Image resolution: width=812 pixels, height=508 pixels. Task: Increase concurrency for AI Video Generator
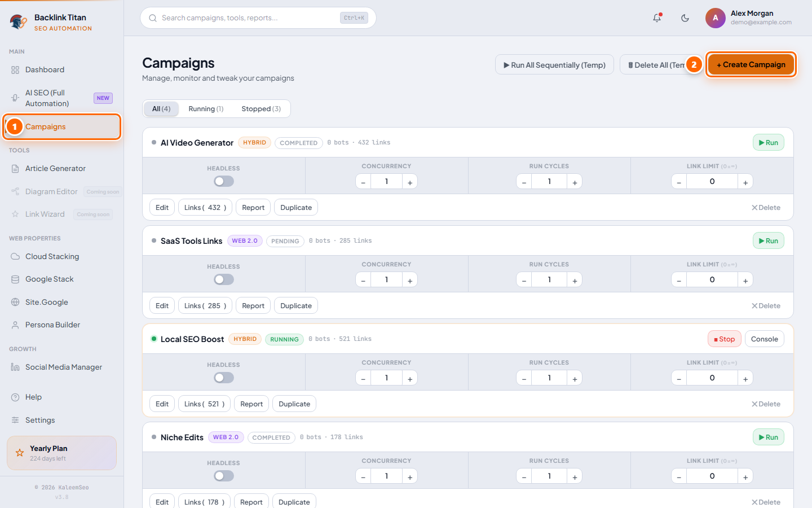[410, 182]
